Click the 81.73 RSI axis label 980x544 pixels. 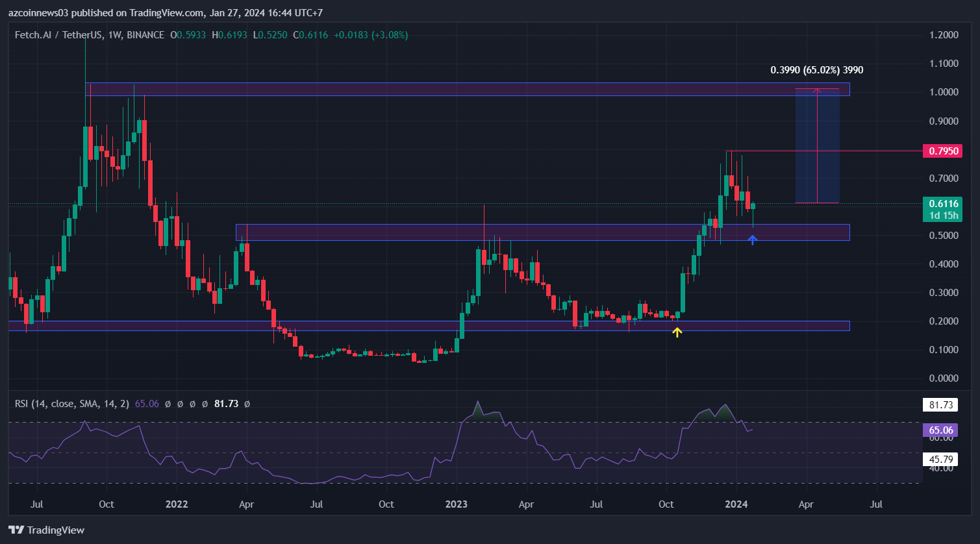941,405
